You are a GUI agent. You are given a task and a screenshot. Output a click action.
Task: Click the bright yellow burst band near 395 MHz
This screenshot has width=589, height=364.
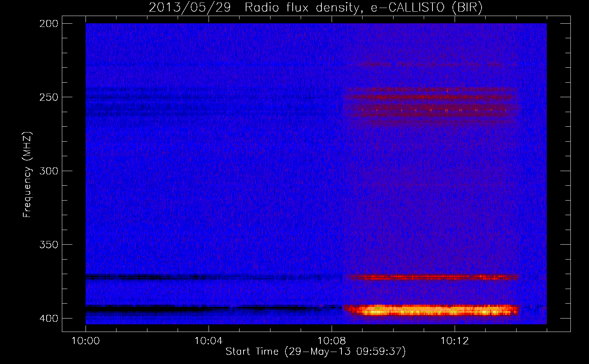point(432,310)
